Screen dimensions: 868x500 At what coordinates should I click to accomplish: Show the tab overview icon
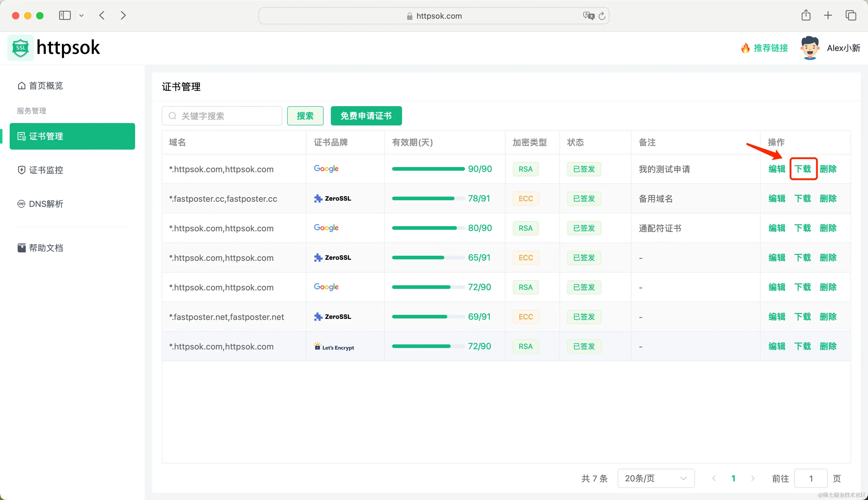click(851, 15)
